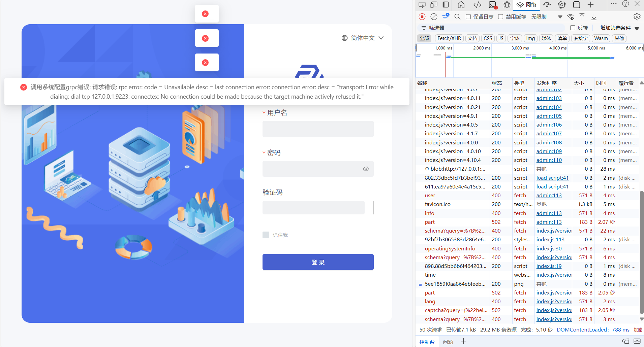Viewport: 644px width, 347px height.
Task: Select the 网络 network tab
Action: 526,5
